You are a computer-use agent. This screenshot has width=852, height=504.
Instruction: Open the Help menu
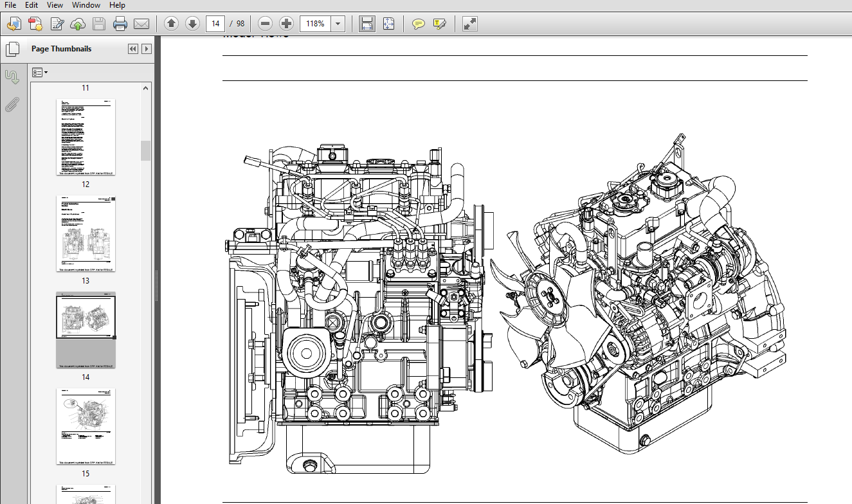click(x=117, y=5)
